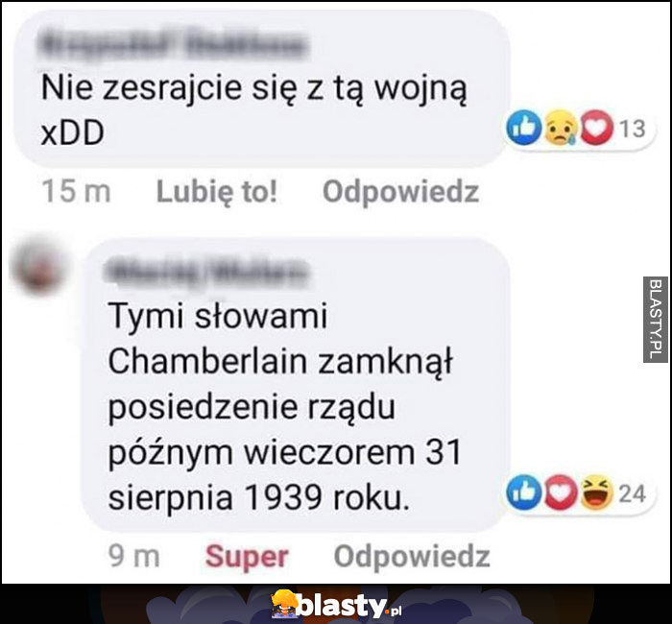Image resolution: width=672 pixels, height=624 pixels.
Task: Click the blasty.pl logo in footer
Action: click(336, 604)
